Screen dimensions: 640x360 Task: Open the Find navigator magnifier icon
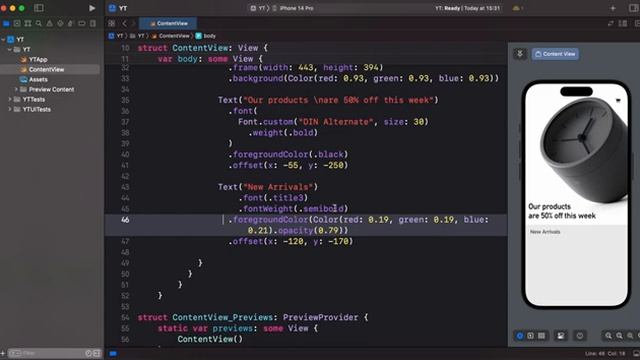(38, 24)
